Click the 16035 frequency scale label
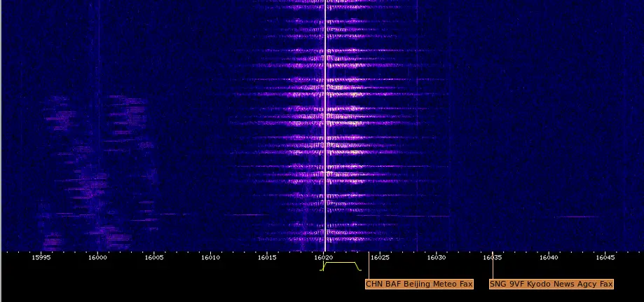Image resolution: width=644 pixels, height=302 pixels. 493,258
